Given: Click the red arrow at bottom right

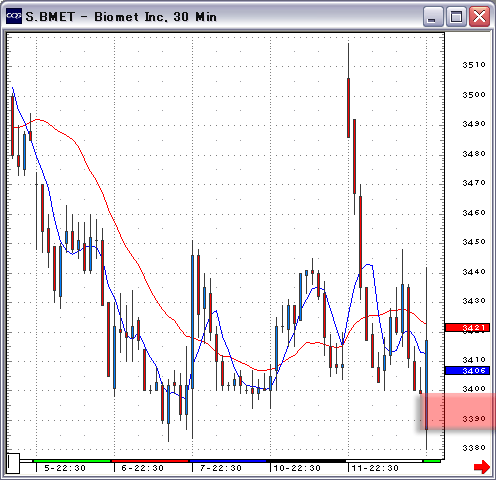Looking at the screenshot, I should (482, 467).
